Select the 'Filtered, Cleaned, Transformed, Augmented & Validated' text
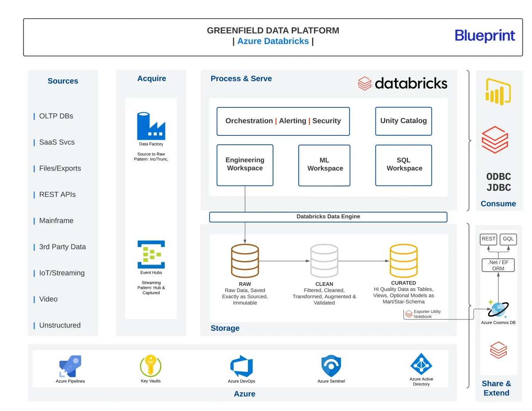 pyautogui.click(x=324, y=296)
